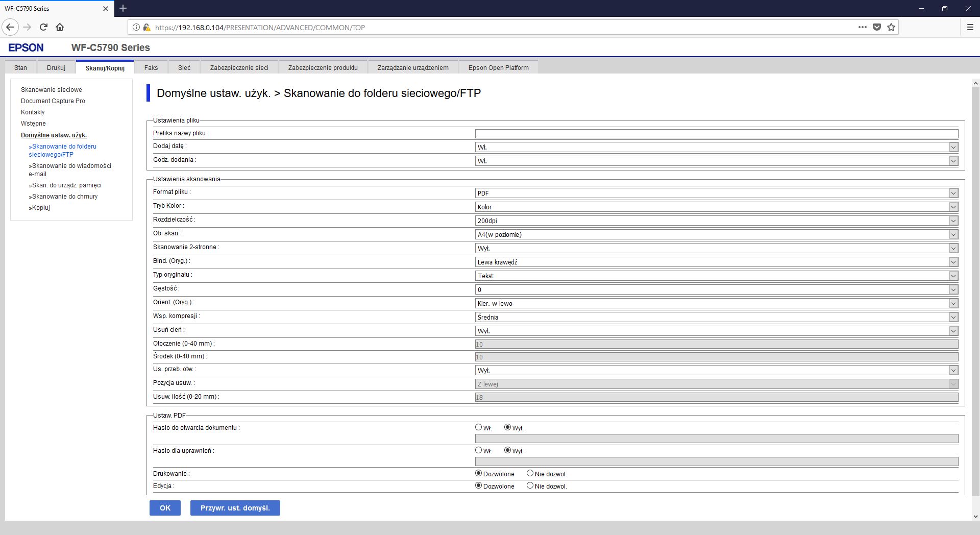Open the Ob. skan. size dropdown
Viewport: 980px width, 535px height.
[x=717, y=234]
